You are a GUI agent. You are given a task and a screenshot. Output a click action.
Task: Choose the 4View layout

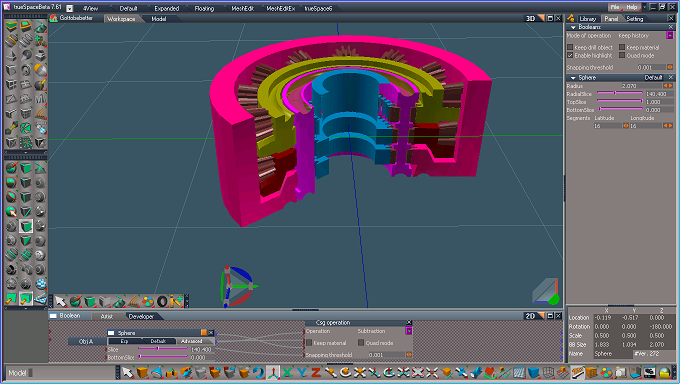90,8
